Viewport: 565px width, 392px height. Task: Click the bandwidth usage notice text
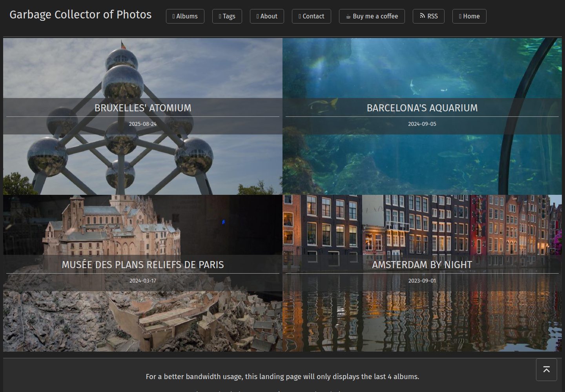282,377
